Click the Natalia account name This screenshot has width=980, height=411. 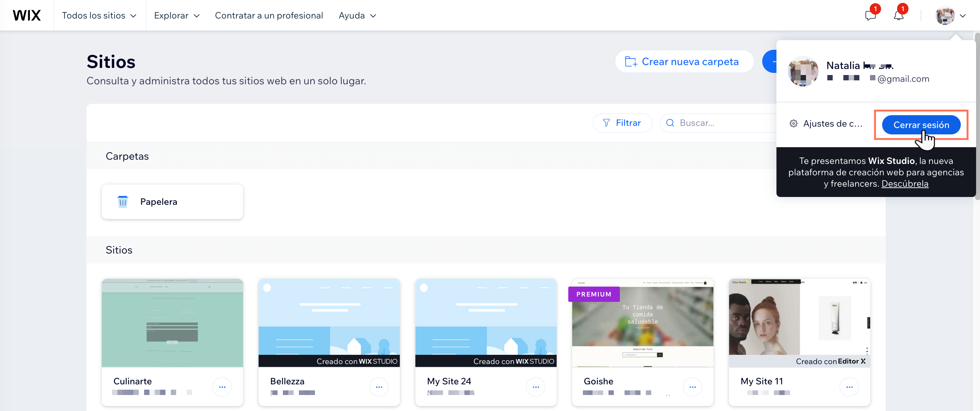coord(859,65)
